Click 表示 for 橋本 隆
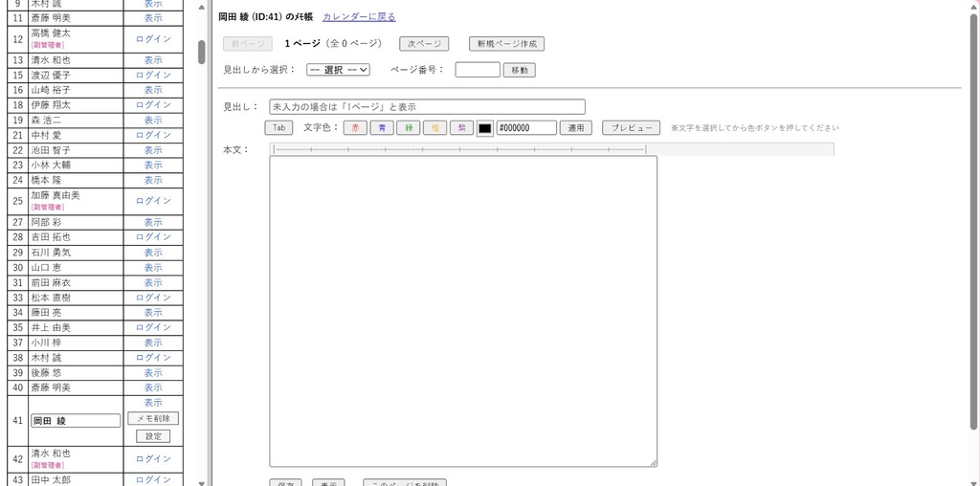 pyautogui.click(x=153, y=180)
